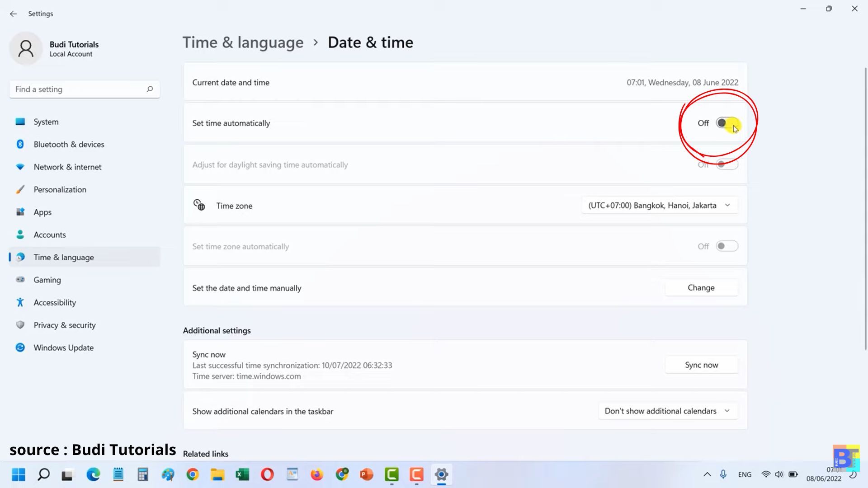Screen dimensions: 868x488
Task: Open Calculator from the taskbar
Action: (x=143, y=474)
